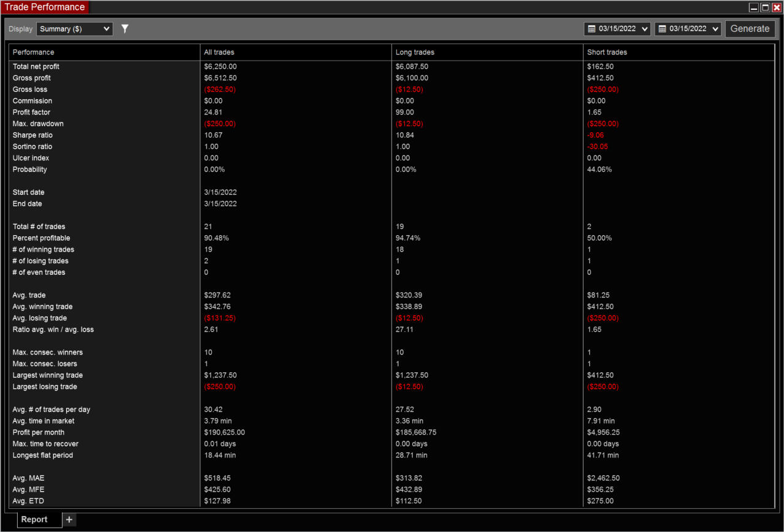Select the Largest winning trade label

(x=48, y=375)
